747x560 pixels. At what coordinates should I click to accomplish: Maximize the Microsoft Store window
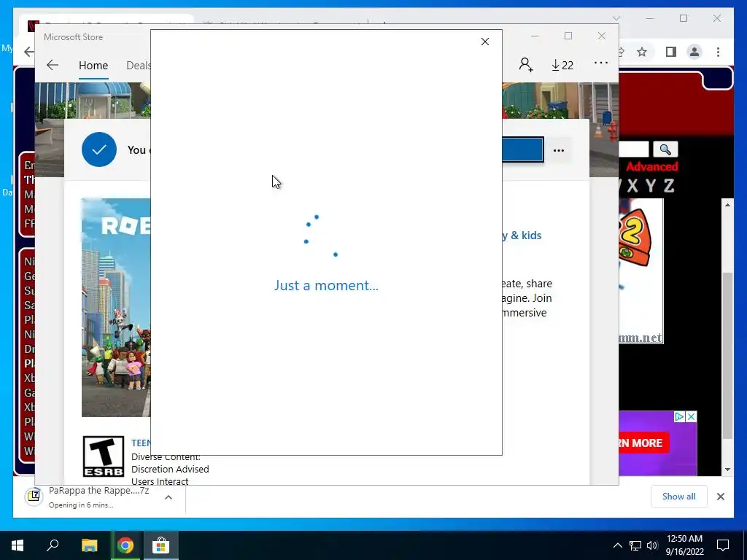568,36
